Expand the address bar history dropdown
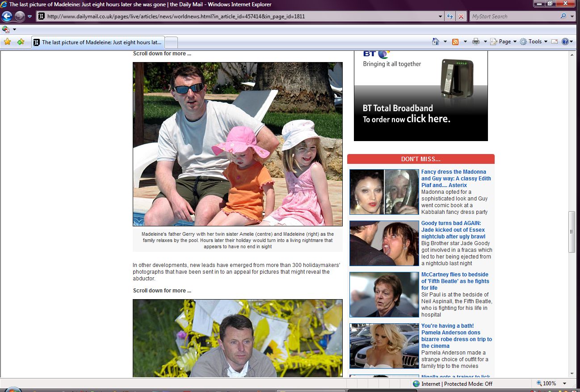This screenshot has height=392, width=580. tap(441, 17)
